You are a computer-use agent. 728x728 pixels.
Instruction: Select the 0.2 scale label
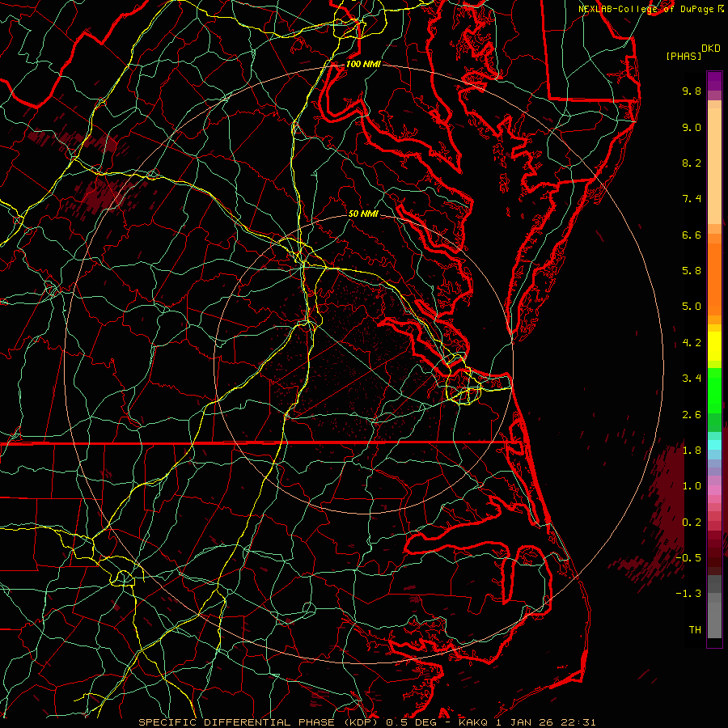click(x=692, y=523)
